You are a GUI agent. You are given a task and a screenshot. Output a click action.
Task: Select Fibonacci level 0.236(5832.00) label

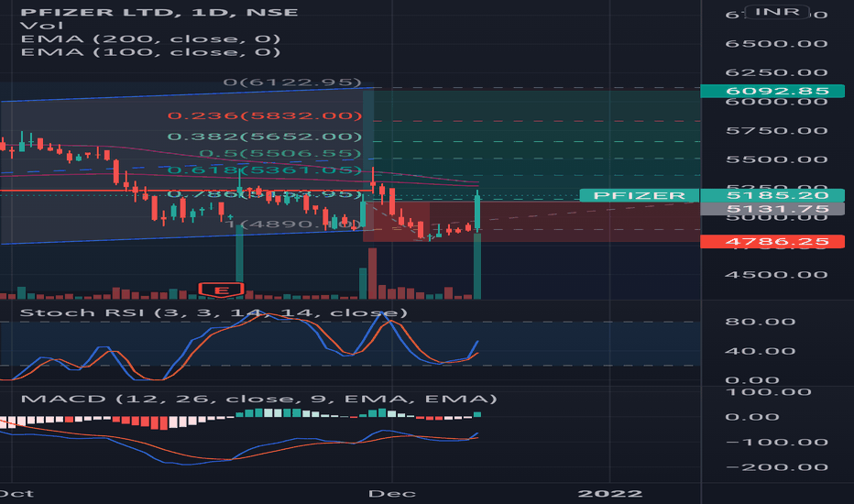coord(265,115)
